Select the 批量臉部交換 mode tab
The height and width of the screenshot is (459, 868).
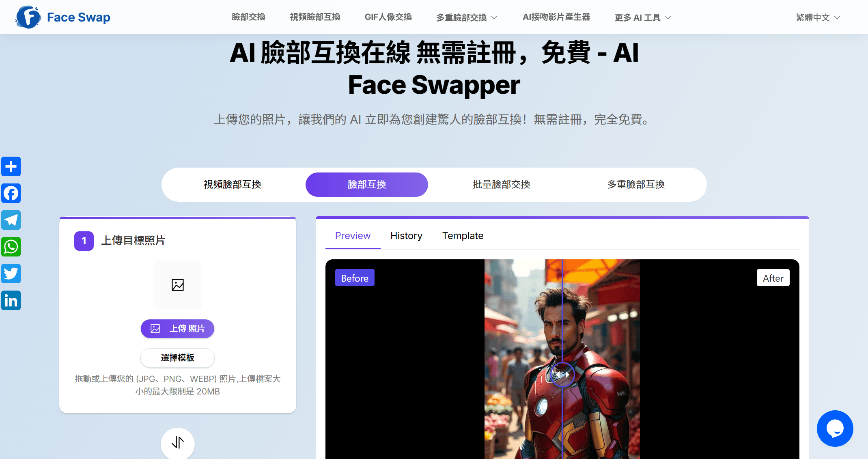(x=501, y=185)
